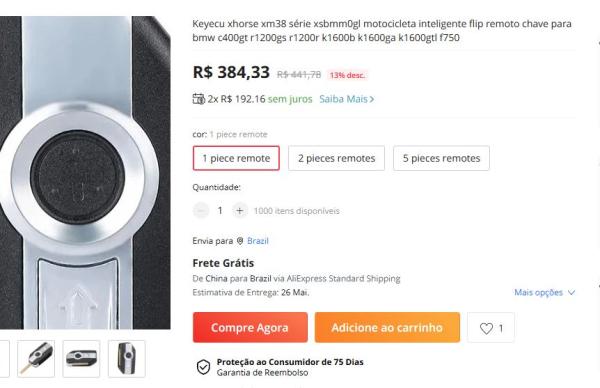Click the consumer protection shield icon

[203, 367]
